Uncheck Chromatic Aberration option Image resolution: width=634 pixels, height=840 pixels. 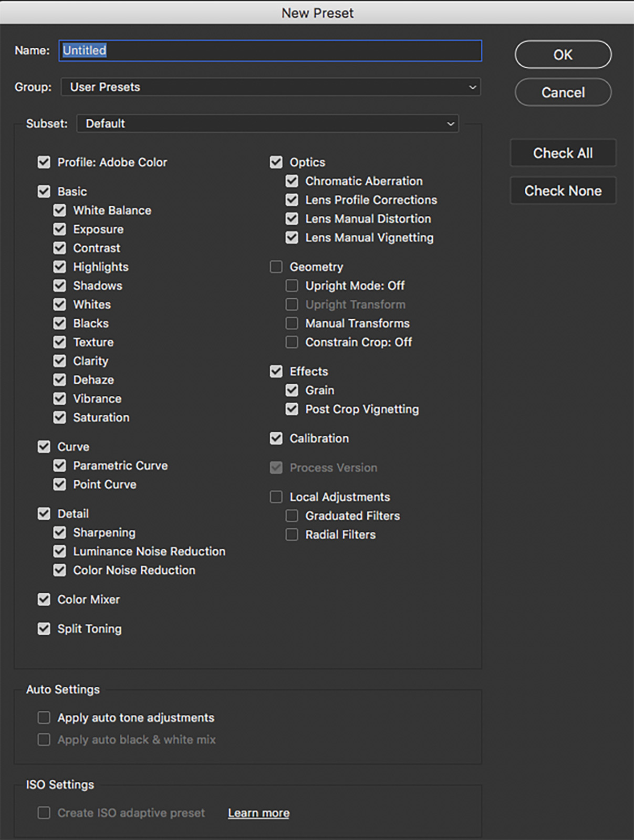click(x=292, y=181)
